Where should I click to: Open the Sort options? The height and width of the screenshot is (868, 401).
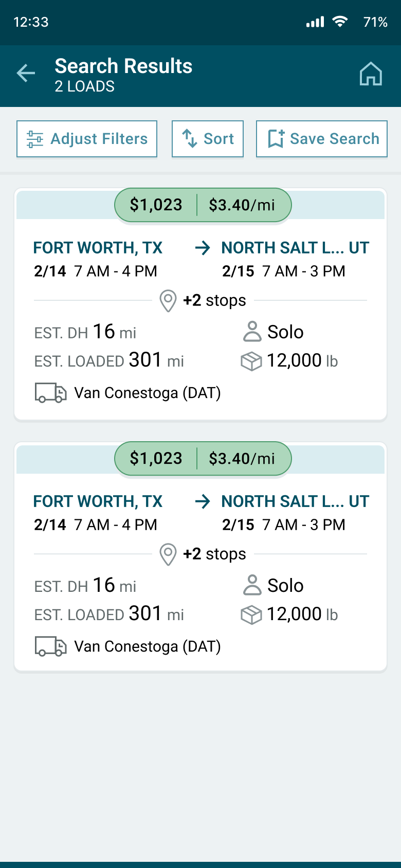point(208,139)
